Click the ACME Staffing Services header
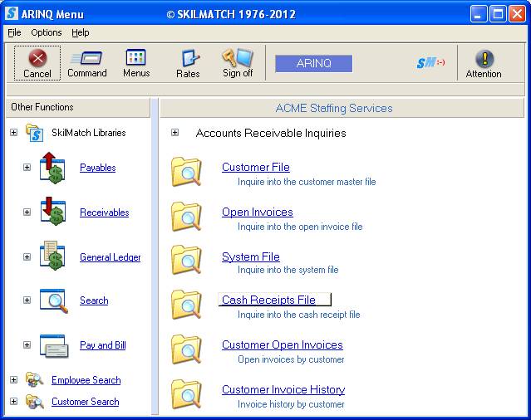 coord(342,108)
